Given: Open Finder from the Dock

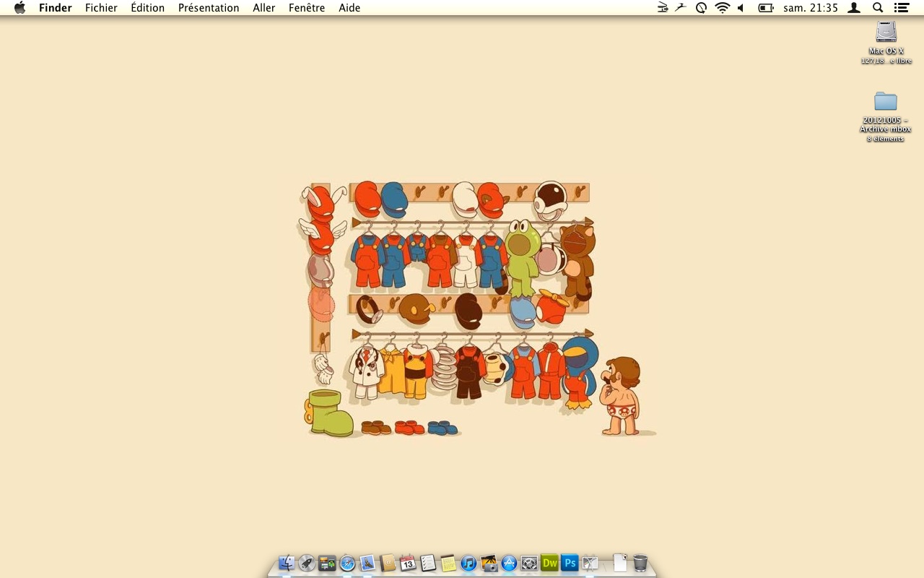Looking at the screenshot, I should point(287,563).
